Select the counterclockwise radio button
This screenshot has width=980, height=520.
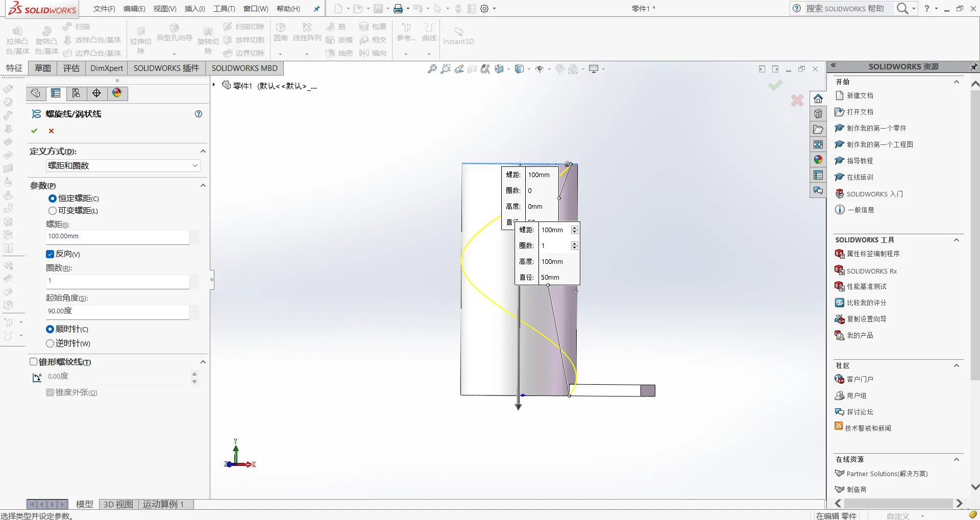[50, 343]
